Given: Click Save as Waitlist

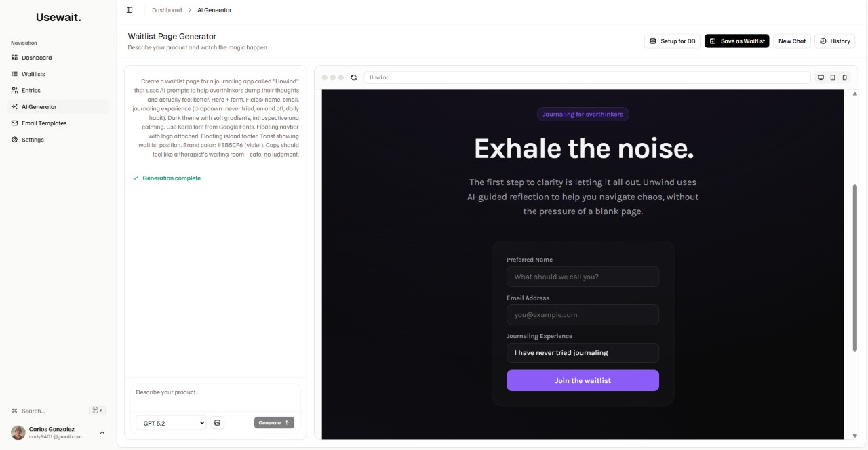Looking at the screenshot, I should click(736, 41).
